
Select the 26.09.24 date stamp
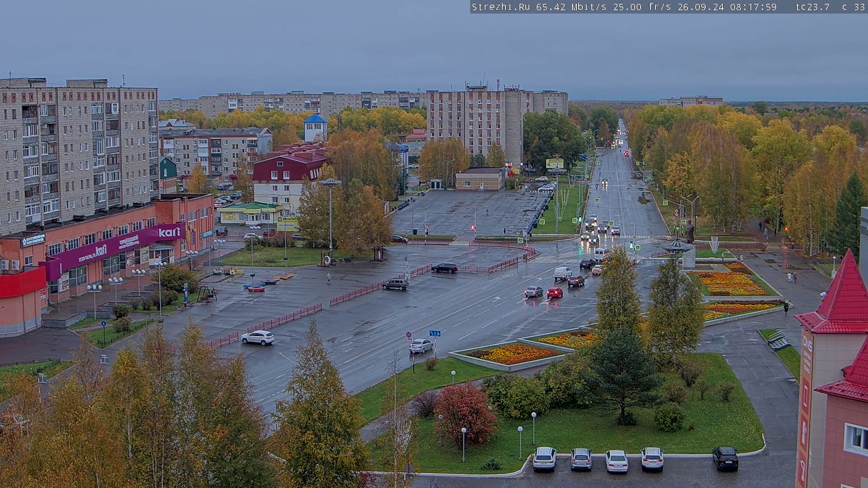(x=701, y=7)
